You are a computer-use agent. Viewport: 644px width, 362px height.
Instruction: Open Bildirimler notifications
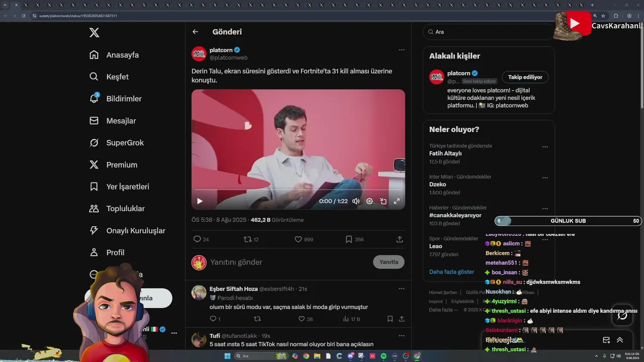tap(115, 99)
